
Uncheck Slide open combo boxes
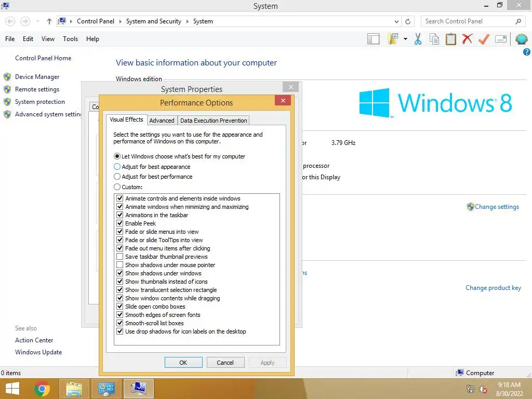pos(120,307)
